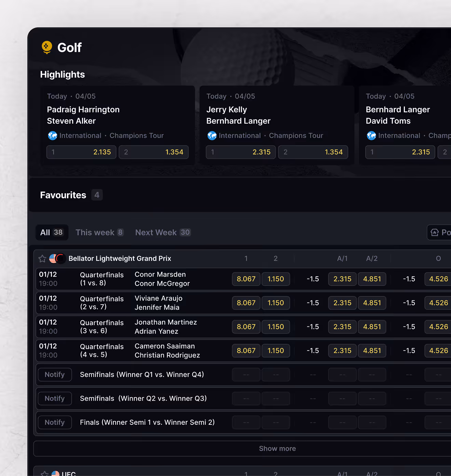
Task: Click the UFC league title
Action: pyautogui.click(x=69, y=473)
